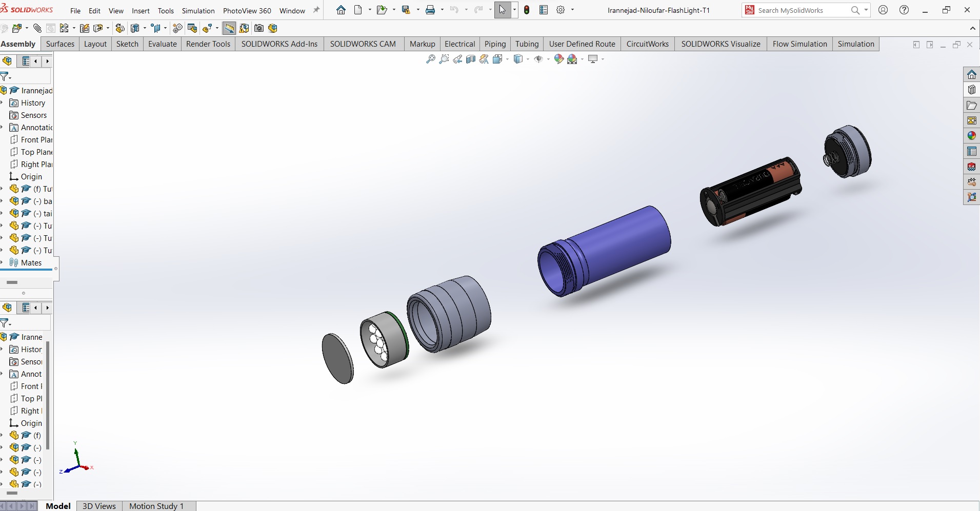Click the Take Snapshot camera icon
Viewport: 980px width, 511px height.
point(259,28)
